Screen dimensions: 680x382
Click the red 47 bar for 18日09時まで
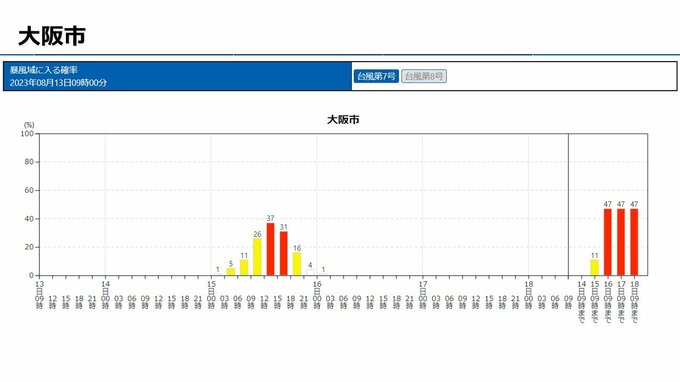634,242
